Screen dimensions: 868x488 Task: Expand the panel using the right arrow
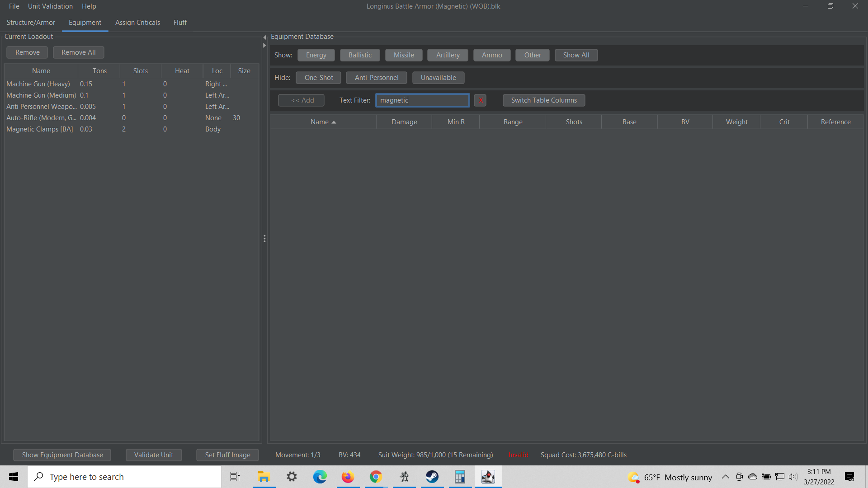[264, 45]
